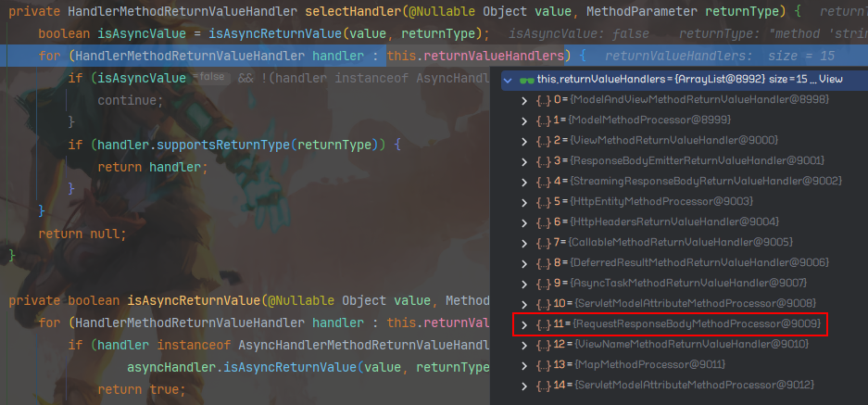The image size is (868, 405).
Task: Expand element 11 RequestResponseBodyMethodProcessor
Action: [524, 324]
